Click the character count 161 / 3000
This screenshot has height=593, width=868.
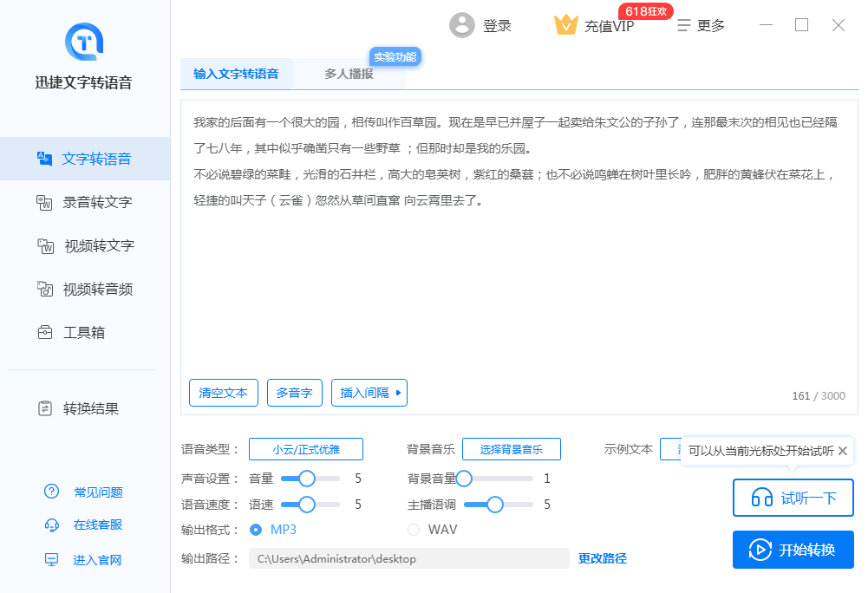point(819,396)
